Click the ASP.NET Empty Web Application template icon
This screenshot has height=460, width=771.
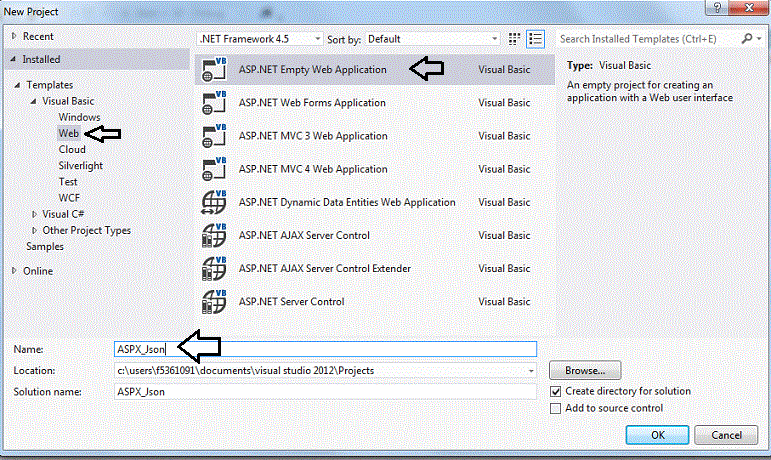point(214,69)
